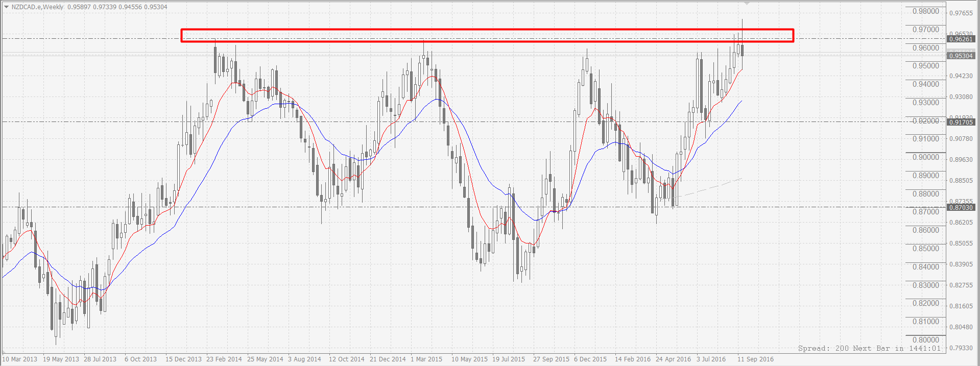This screenshot has width=980, height=366.
Task: Click the 0.95304 current price tag
Action: 961,56
